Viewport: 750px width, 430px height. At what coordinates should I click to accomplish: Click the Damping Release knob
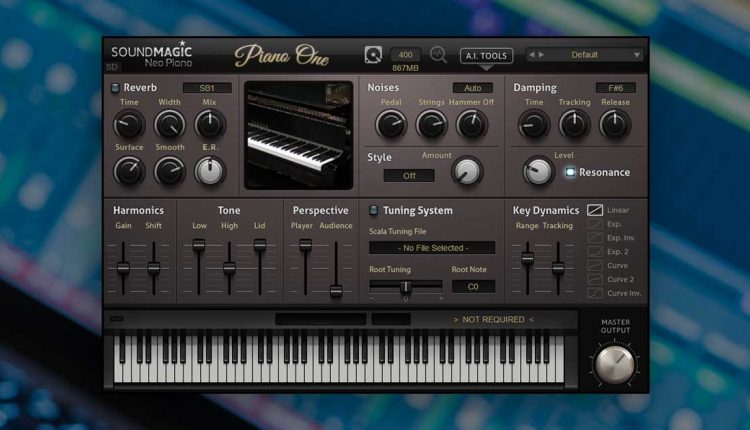click(x=615, y=124)
